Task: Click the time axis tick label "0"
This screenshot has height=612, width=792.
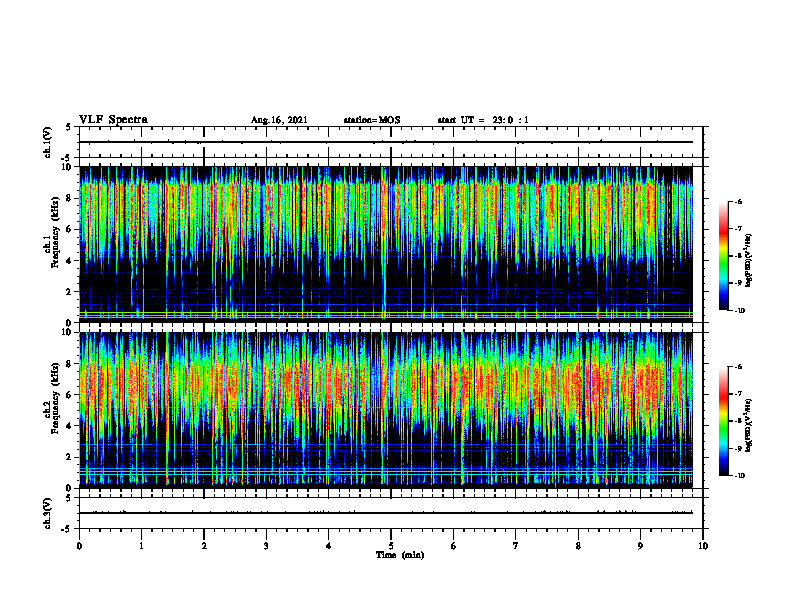Action: pyautogui.click(x=79, y=546)
